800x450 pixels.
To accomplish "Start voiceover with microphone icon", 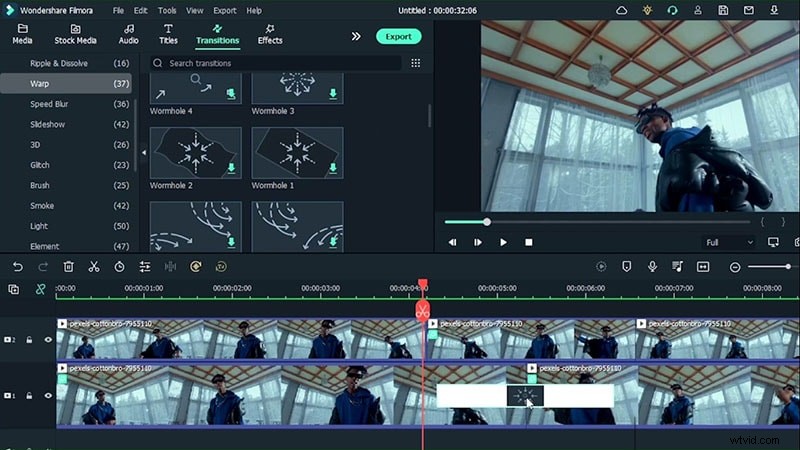I will pos(652,266).
